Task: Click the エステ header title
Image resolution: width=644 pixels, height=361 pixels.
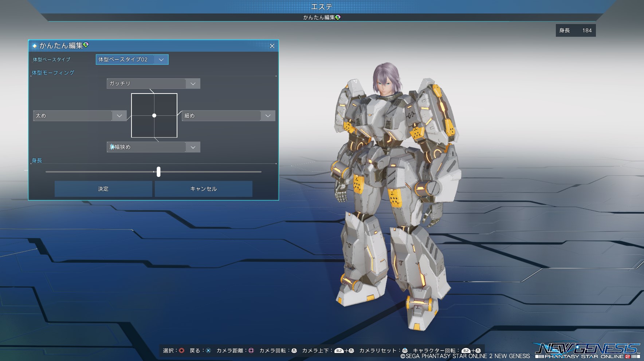Action: coord(322,7)
